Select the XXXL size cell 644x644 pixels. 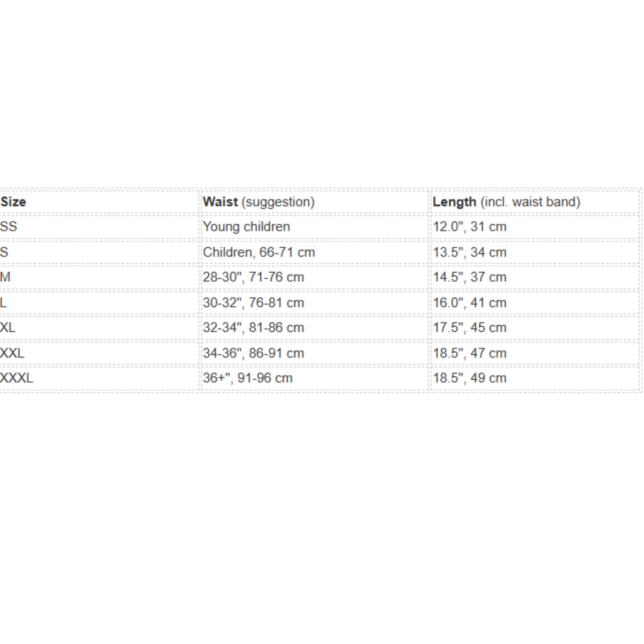(x=17, y=378)
